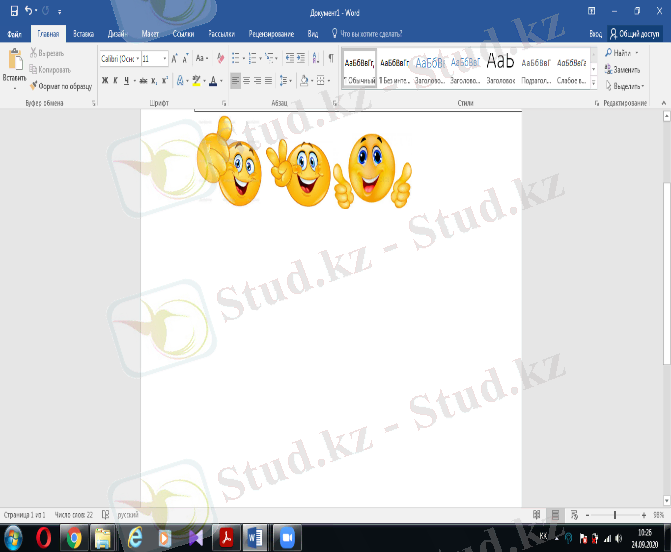Click the Undo arrow in the quick access toolbar
This screenshot has height=552, width=671.
click(28, 10)
